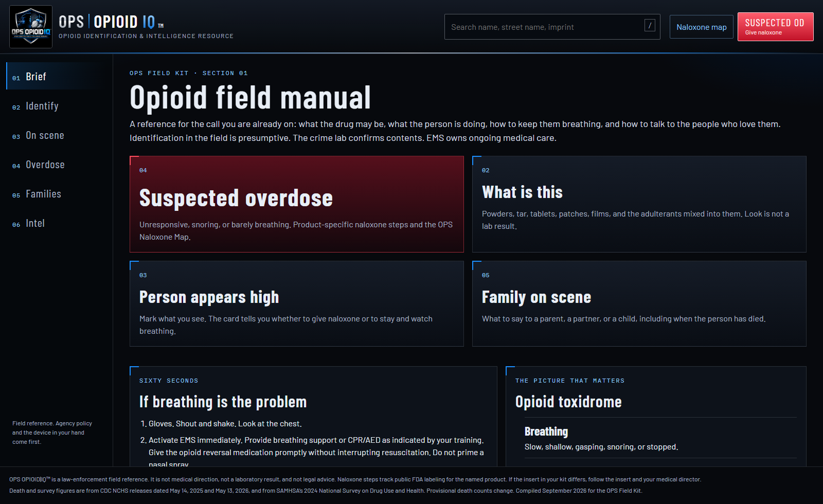
Task: Open the Person appears high card
Action: click(297, 303)
